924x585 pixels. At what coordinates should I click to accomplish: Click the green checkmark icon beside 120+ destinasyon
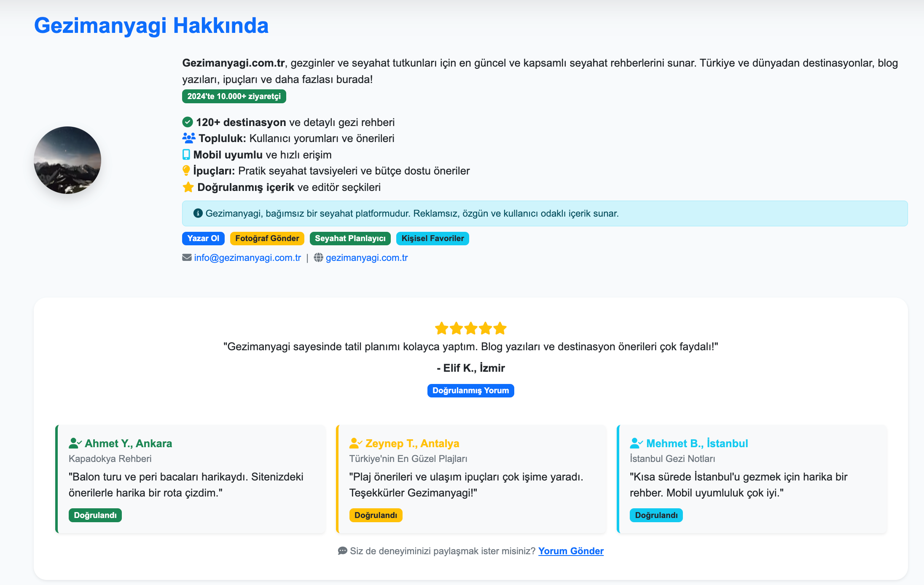[188, 122]
